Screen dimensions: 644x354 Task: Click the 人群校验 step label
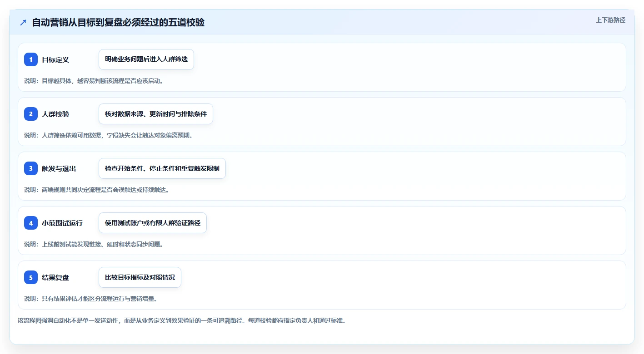pyautogui.click(x=55, y=114)
